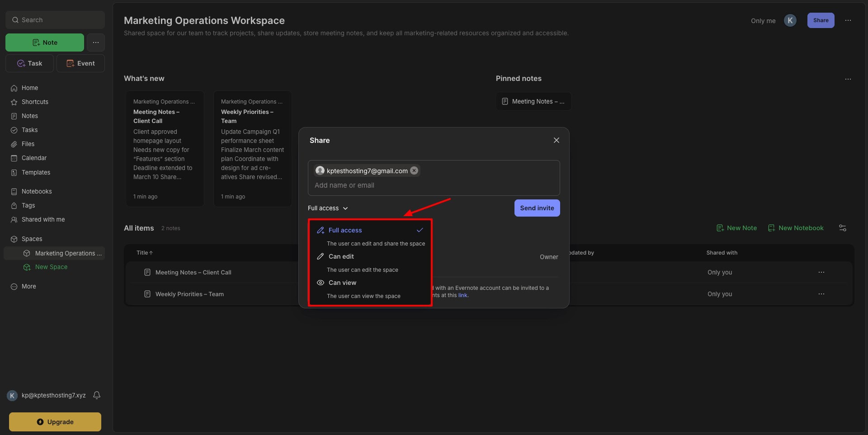The height and width of the screenshot is (435, 868).
Task: Click the notifications bell icon
Action: tap(97, 395)
